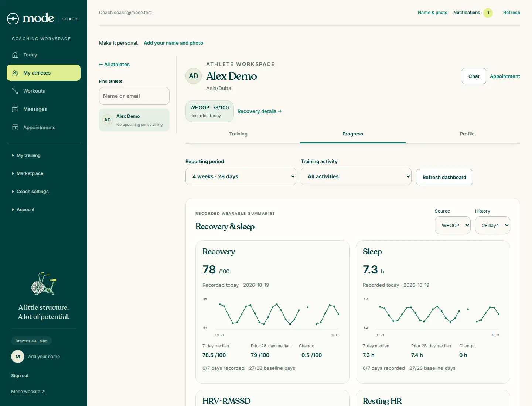Click the exercise bike illustration

44,284
